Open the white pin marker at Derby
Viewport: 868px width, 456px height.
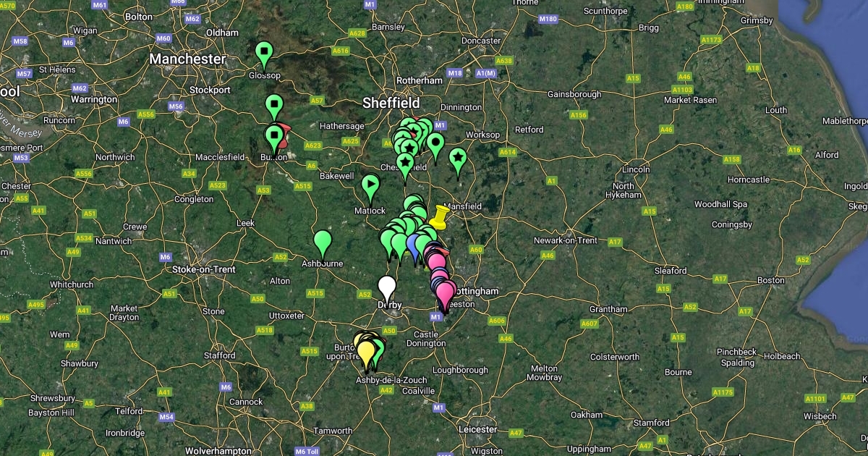point(388,287)
